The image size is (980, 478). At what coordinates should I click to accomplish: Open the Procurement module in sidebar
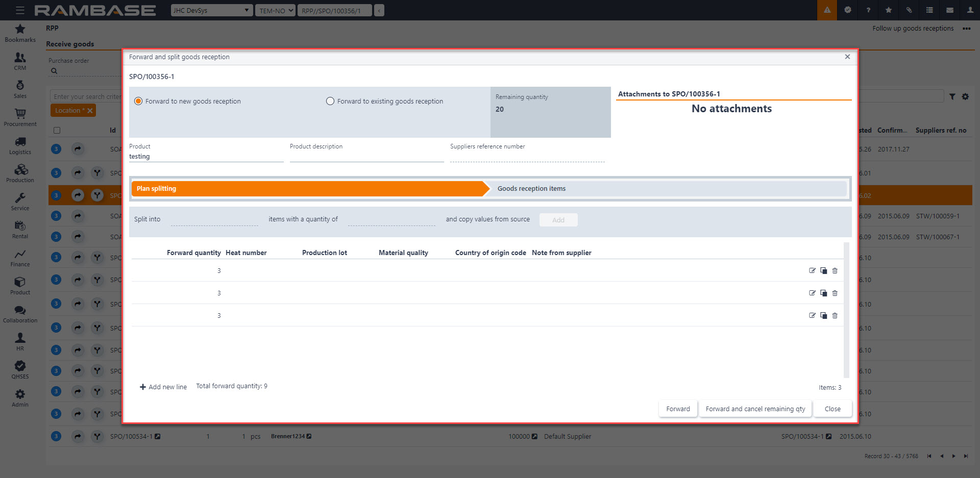point(20,117)
